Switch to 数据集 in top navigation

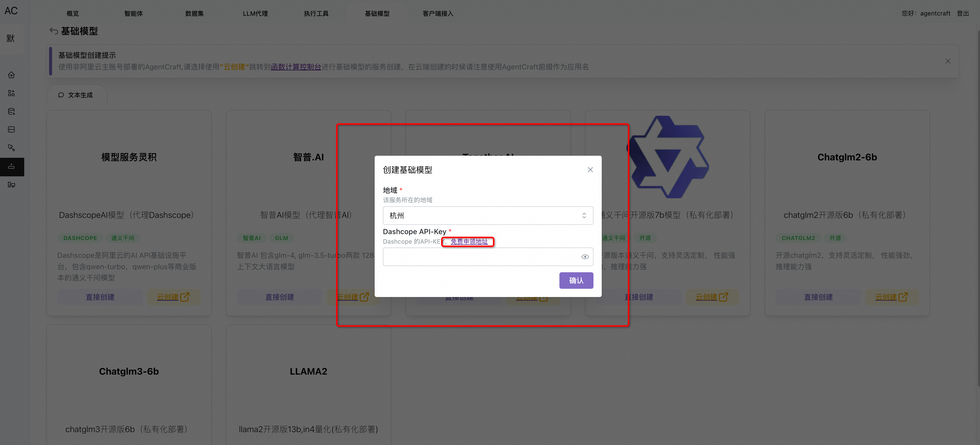click(194, 14)
